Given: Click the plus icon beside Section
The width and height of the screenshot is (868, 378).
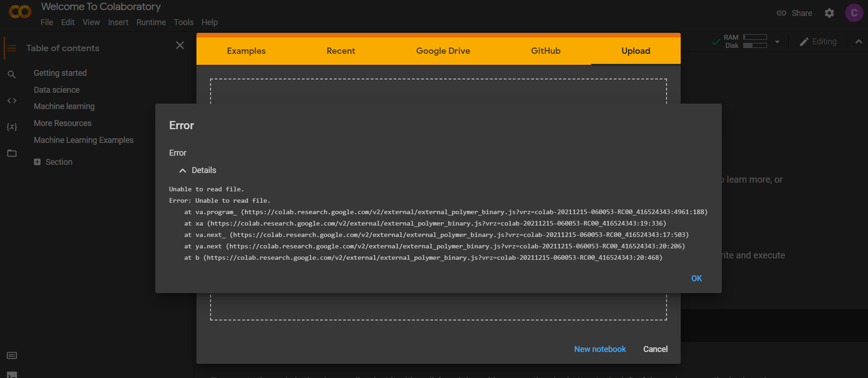Looking at the screenshot, I should coord(37,162).
